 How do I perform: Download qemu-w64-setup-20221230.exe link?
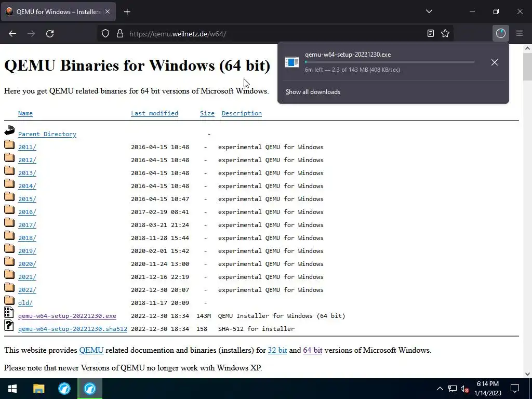click(67, 316)
